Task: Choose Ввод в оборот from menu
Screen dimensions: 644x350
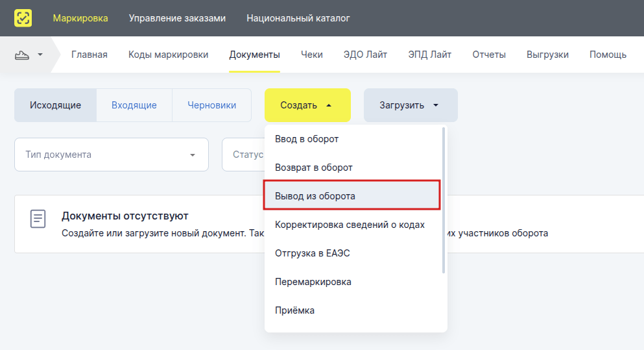Action: pos(353,139)
